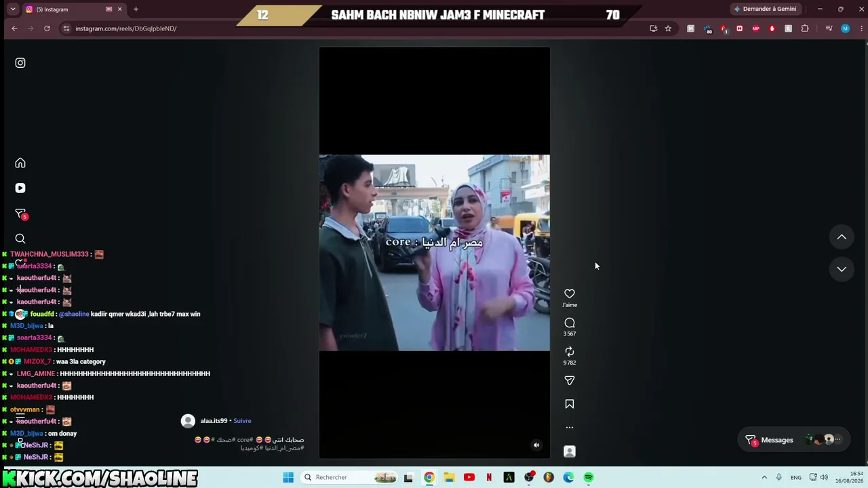Screen dimensions: 868x488
Task: Click username MIZOX_7 in chat
Action: tap(37, 361)
